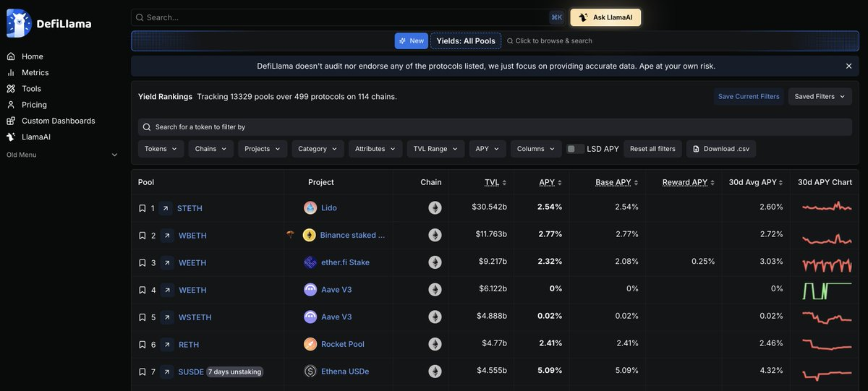Open WBETH pool external link arrow
Viewport: 868px width, 391px height.
pos(166,236)
